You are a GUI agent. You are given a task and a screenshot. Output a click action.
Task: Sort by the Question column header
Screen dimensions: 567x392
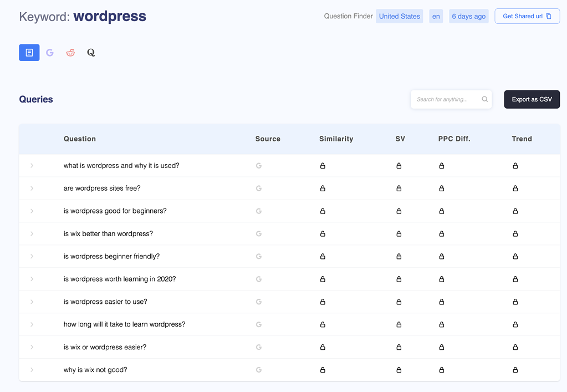(x=80, y=139)
